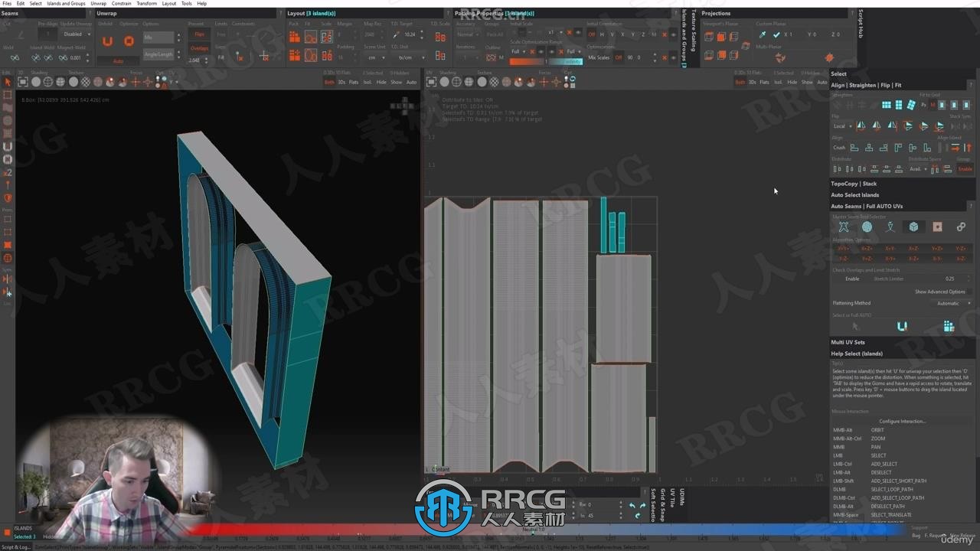This screenshot has width=980, height=551.
Task: Click the first Viewport's Planar cube icon
Action: 709,36
